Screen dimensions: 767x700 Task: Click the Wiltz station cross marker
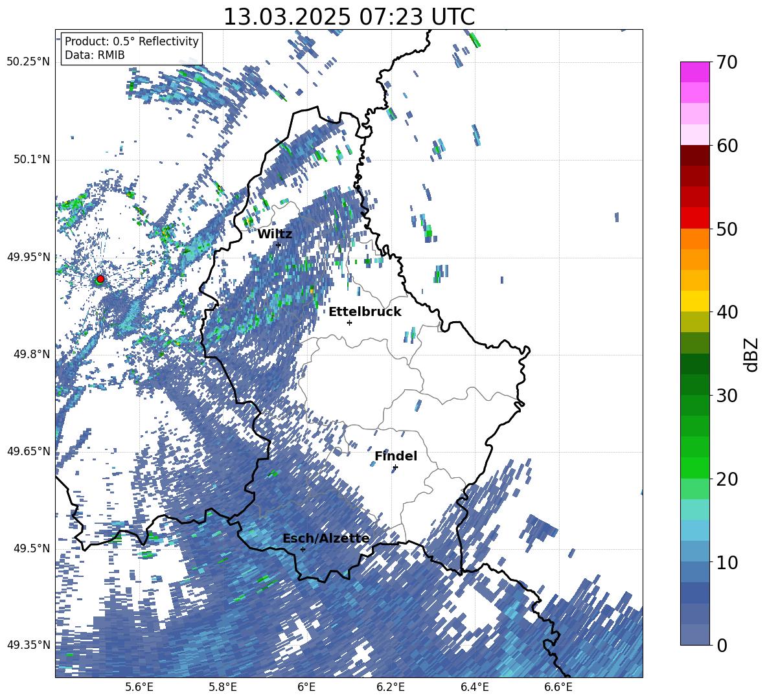tap(279, 245)
